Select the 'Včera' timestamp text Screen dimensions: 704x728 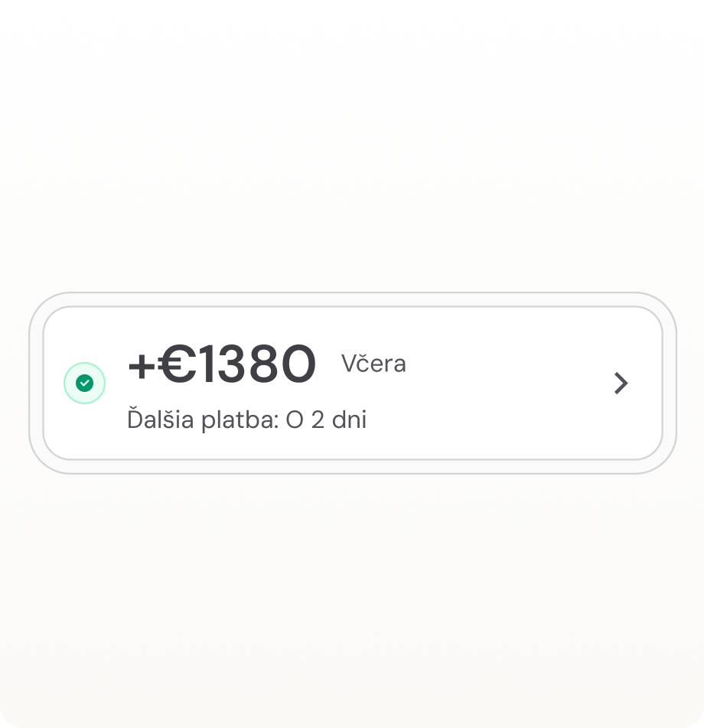(373, 364)
